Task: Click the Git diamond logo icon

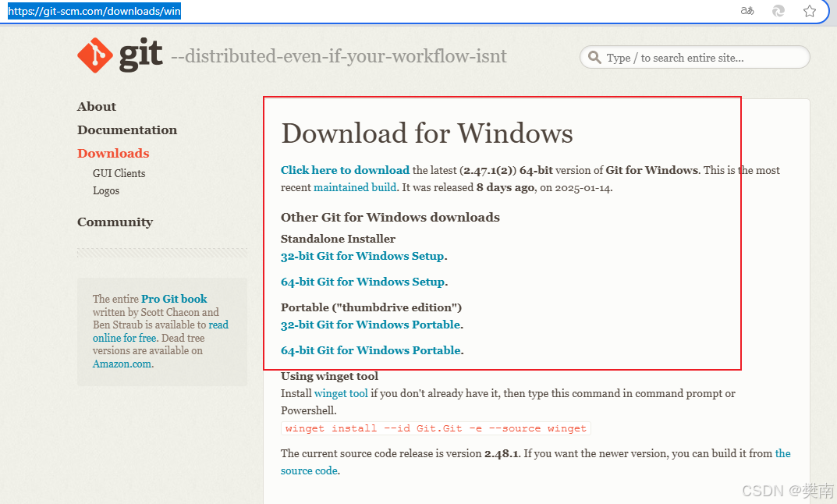Action: 95,55
